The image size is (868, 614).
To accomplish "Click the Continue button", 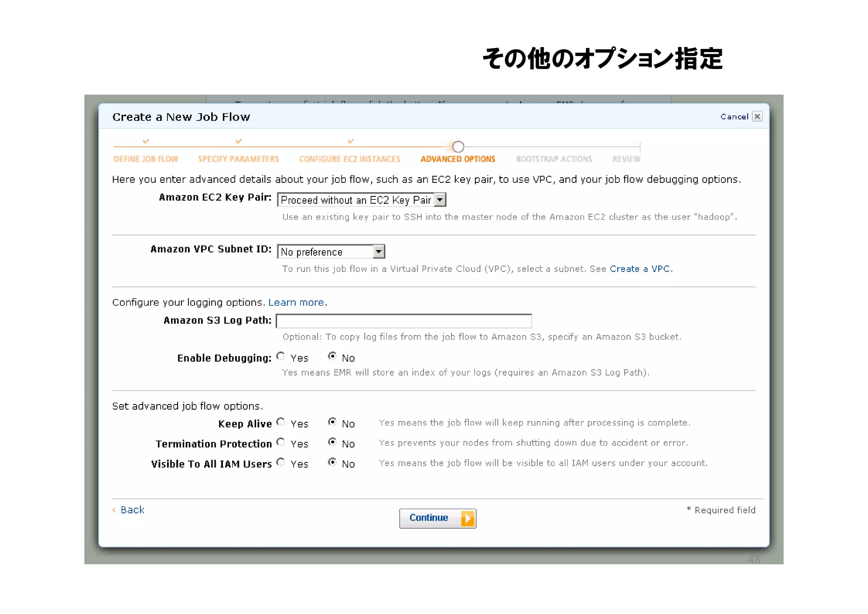I will point(438,518).
